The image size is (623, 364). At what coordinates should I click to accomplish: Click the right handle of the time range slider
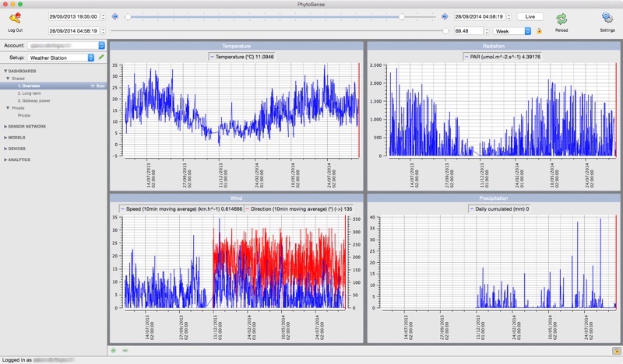tap(402, 16)
